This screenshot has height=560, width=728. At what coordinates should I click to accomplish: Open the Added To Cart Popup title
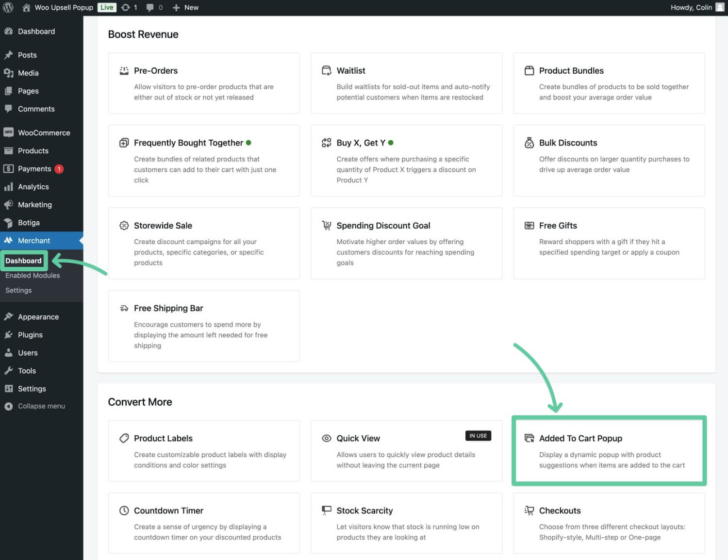(x=580, y=438)
